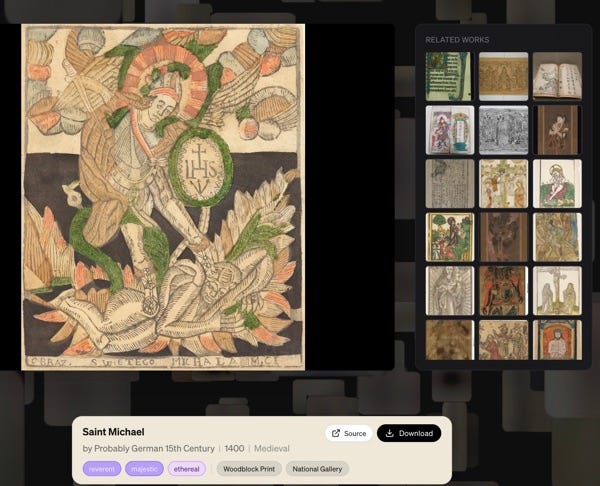
Task: Open the haloed seated figure on green thumbnail
Action: click(557, 184)
